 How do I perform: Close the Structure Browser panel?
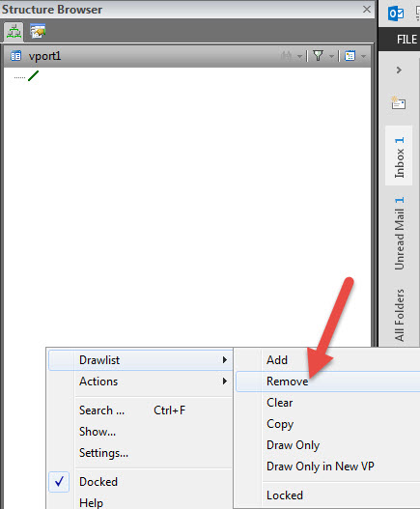coord(367,9)
